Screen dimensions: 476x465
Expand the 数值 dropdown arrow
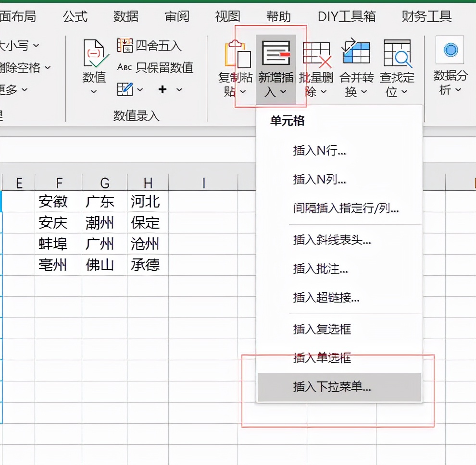(94, 91)
